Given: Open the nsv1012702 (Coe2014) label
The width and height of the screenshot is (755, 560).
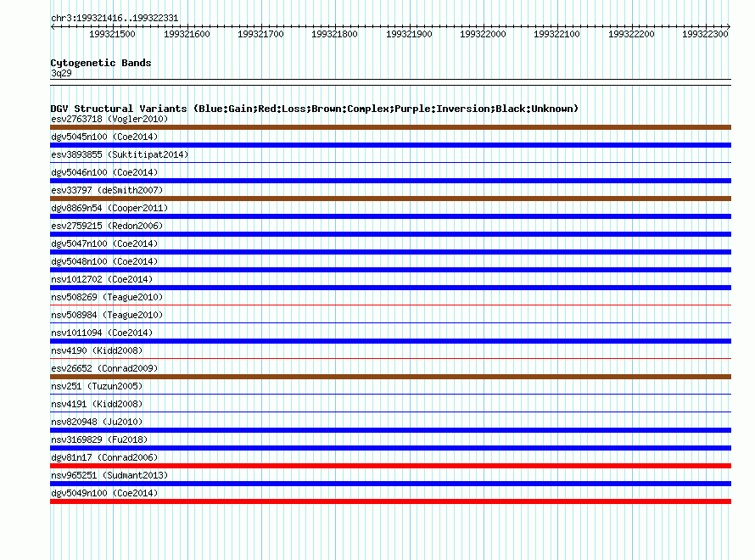Looking at the screenshot, I should [102, 279].
